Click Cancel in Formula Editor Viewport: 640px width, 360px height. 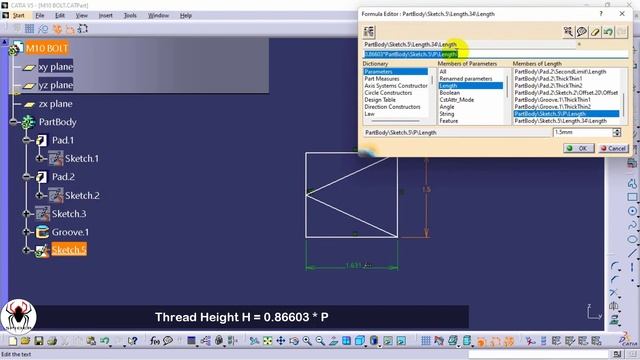click(613, 148)
